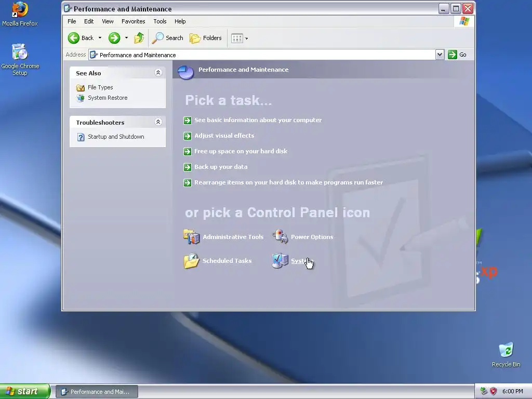Expand the Address bar dropdown
The height and width of the screenshot is (399, 532).
tap(440, 55)
